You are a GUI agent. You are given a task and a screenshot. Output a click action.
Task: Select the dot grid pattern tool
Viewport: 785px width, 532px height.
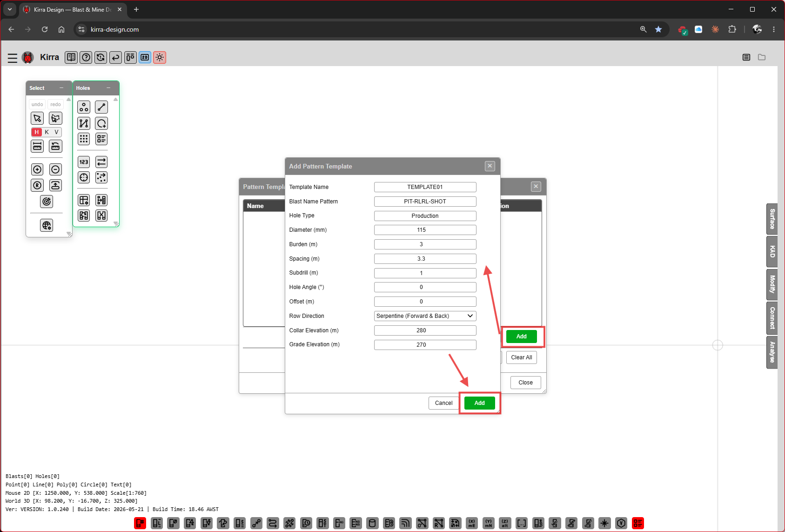click(84, 139)
